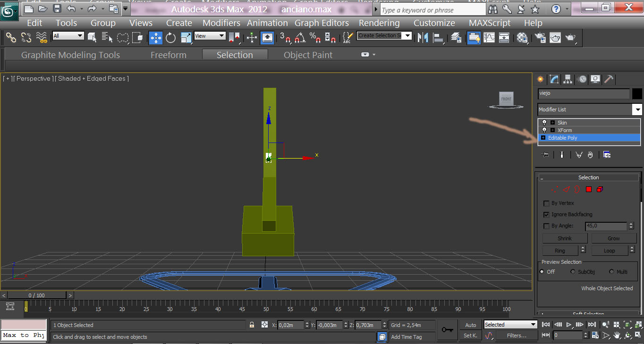Viewport: 644px width, 344px height.
Task: Open the Curve Editor
Action: point(489,37)
